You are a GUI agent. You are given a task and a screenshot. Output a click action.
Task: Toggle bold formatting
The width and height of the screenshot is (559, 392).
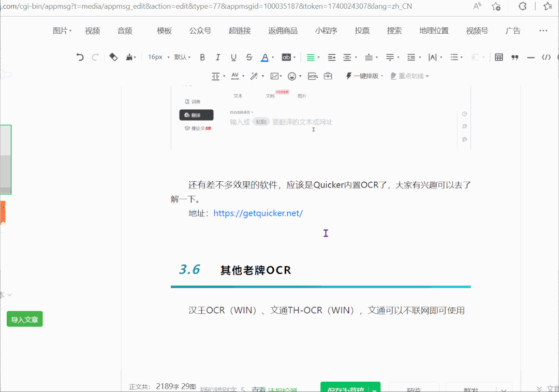pyautogui.click(x=202, y=57)
